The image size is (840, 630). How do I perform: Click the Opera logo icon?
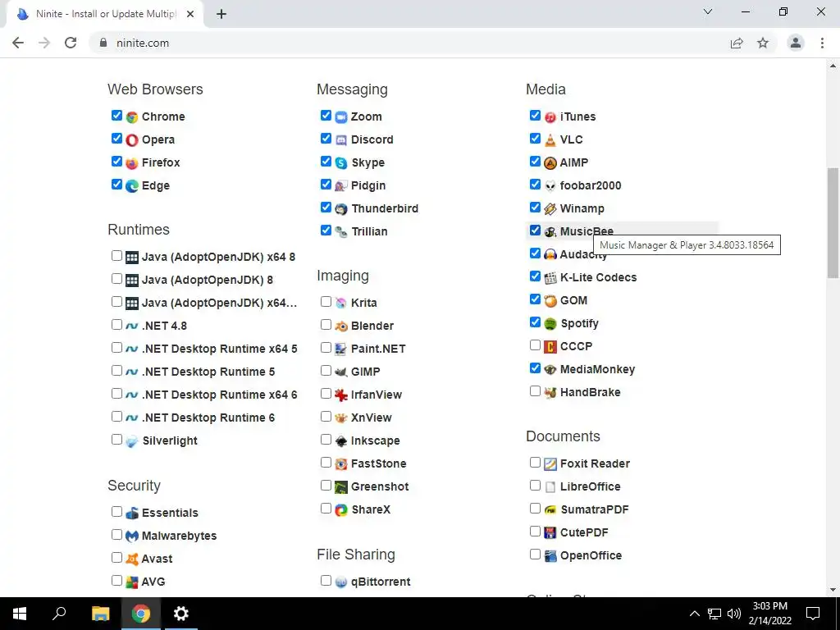pos(132,139)
